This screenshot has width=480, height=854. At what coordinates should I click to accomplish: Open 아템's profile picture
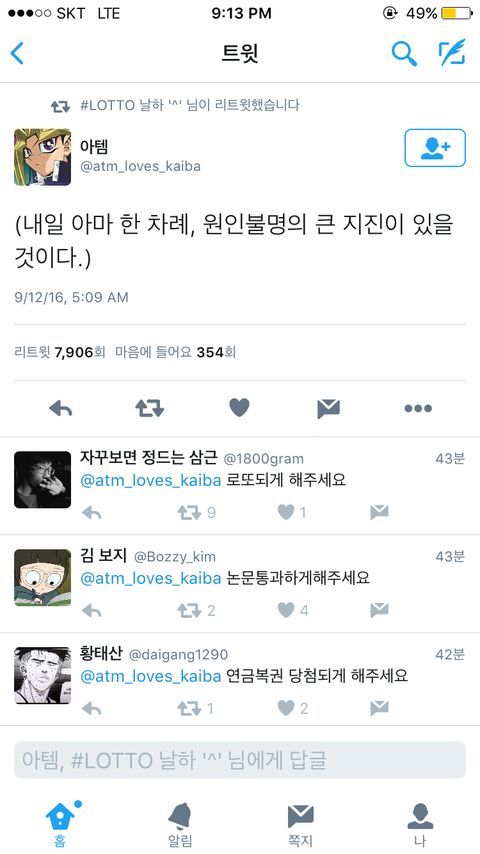coord(42,157)
